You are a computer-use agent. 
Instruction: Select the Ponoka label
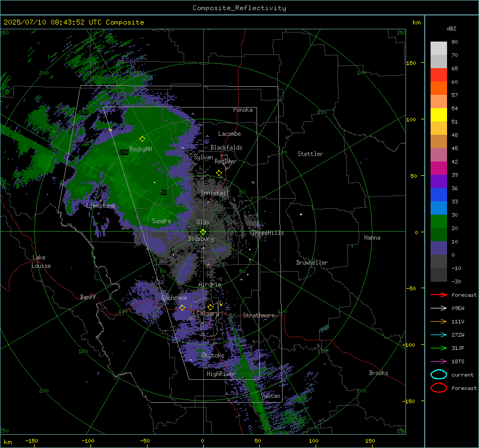click(x=243, y=110)
